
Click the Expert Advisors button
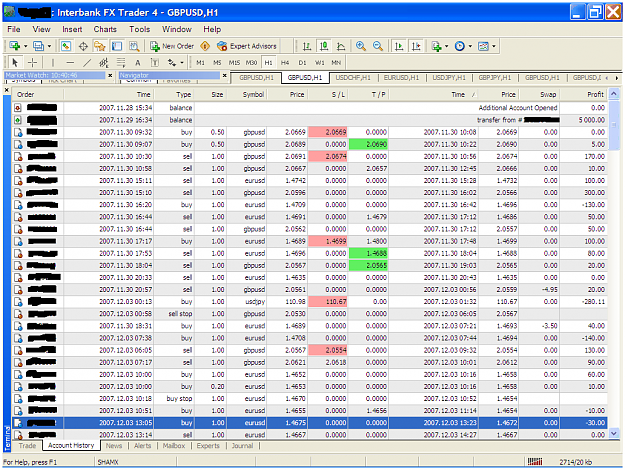click(247, 46)
